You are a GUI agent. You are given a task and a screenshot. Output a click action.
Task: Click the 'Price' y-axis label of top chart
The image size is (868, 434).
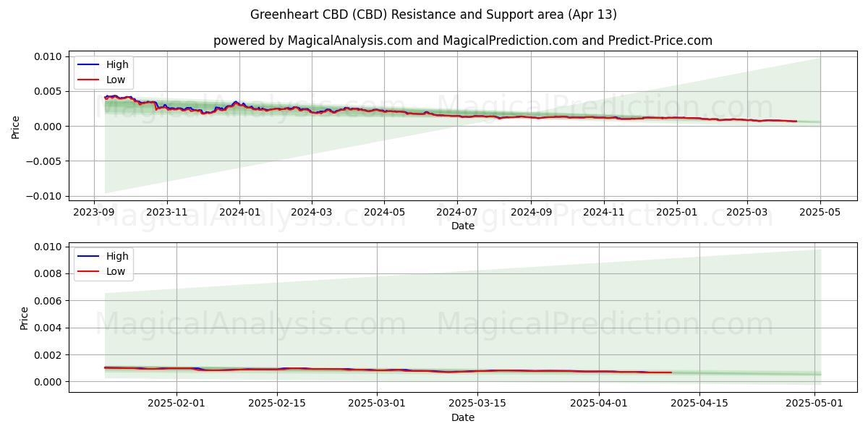coord(16,127)
